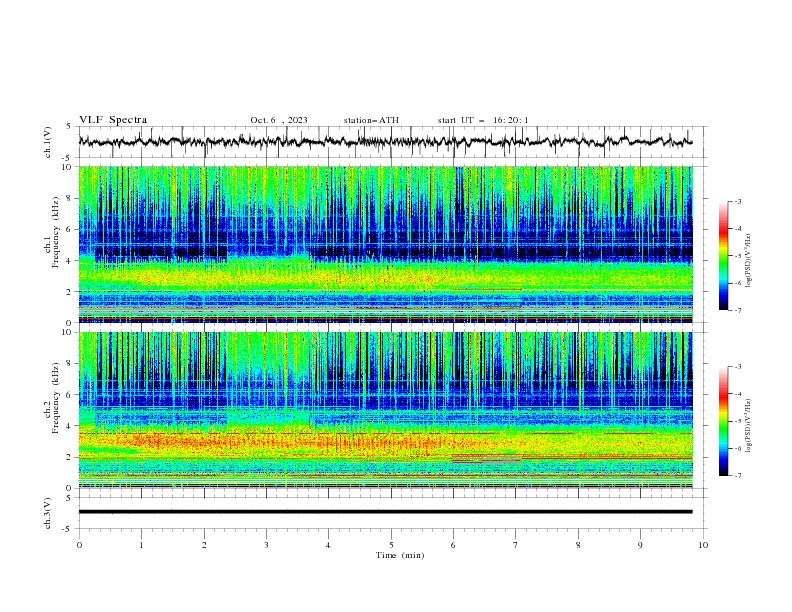Click time axis tick label "6"
The width and height of the screenshot is (792, 612).
453,545
